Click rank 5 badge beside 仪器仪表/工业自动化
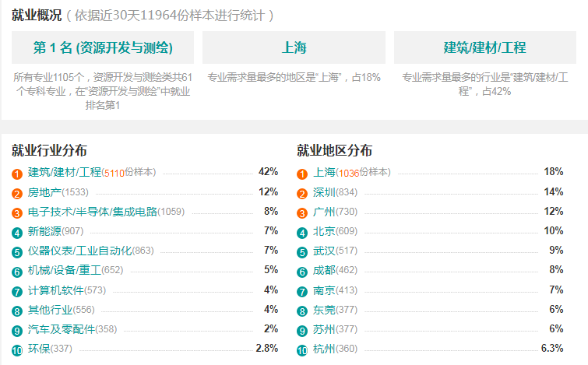The image size is (588, 365). (17, 252)
